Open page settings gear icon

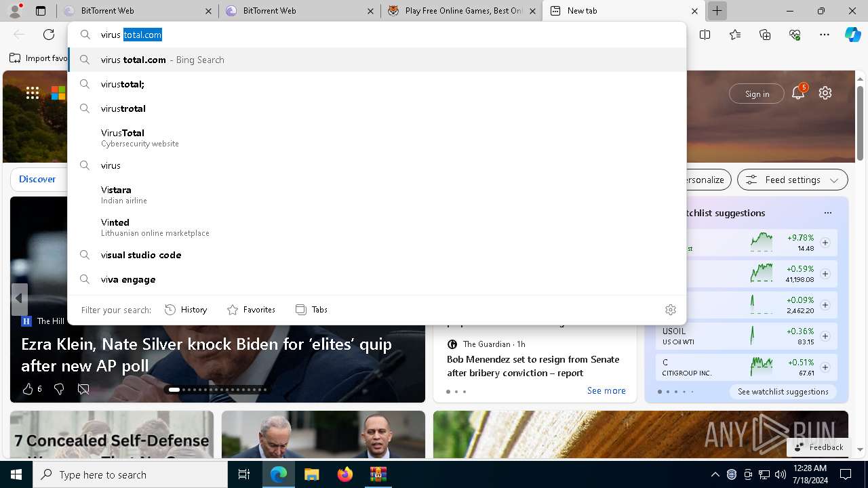click(825, 93)
